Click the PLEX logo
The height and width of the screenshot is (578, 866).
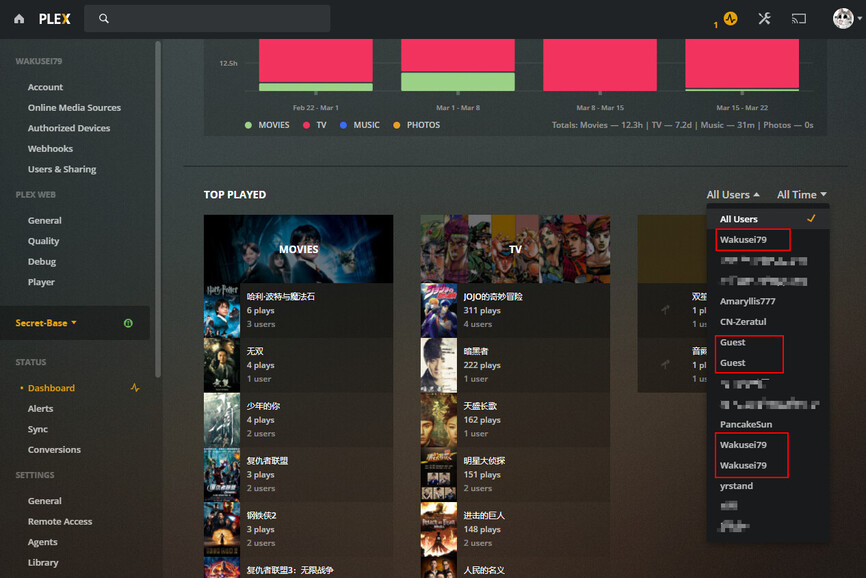[55, 19]
